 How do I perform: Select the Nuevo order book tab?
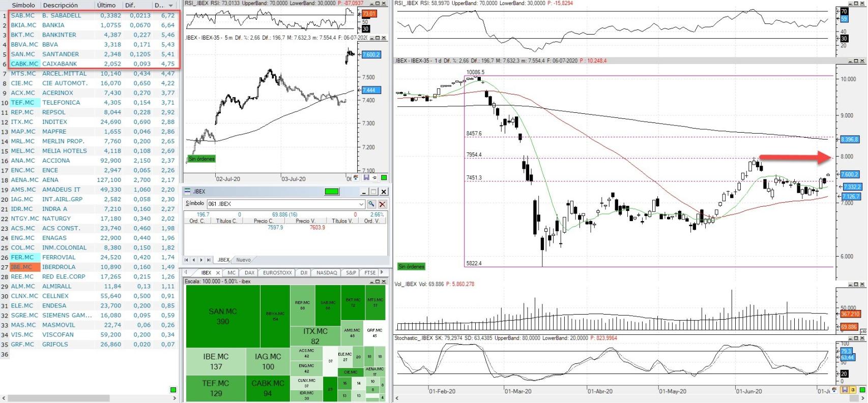point(243,260)
